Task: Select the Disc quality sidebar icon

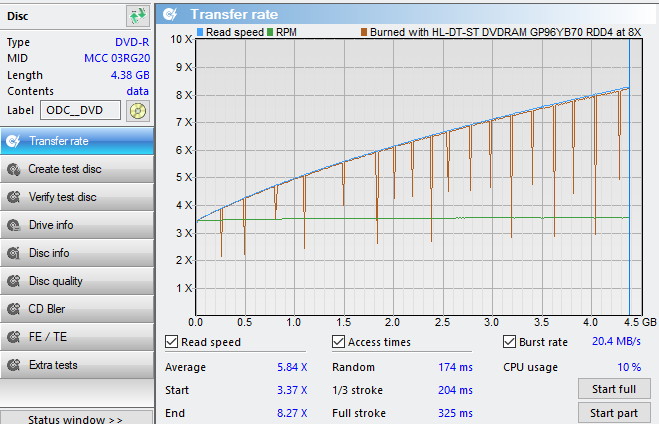Action: (13, 281)
